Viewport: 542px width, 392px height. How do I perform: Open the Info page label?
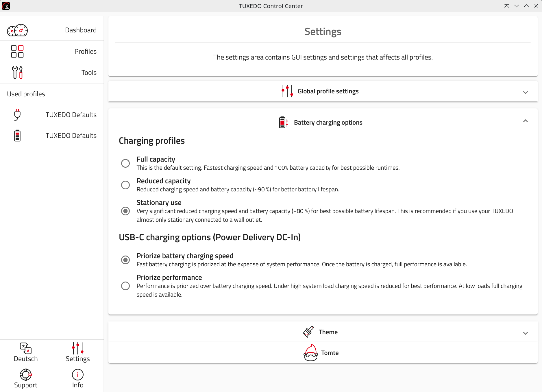coord(78,385)
